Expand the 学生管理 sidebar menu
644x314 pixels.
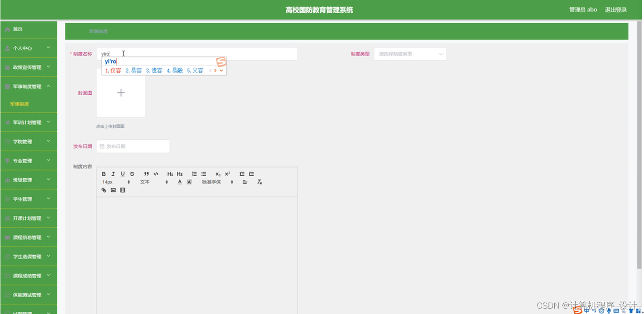29,199
